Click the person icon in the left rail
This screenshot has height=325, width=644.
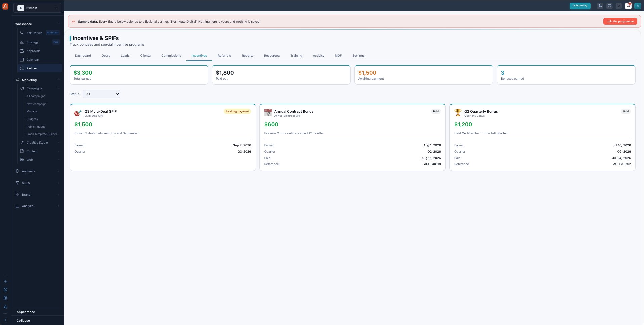coord(5,307)
